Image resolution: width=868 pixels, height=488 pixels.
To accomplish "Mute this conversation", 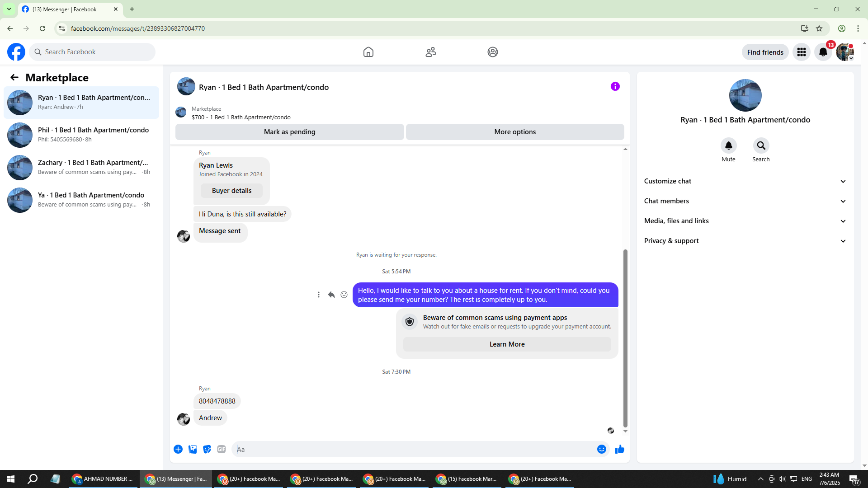I will [x=728, y=146].
